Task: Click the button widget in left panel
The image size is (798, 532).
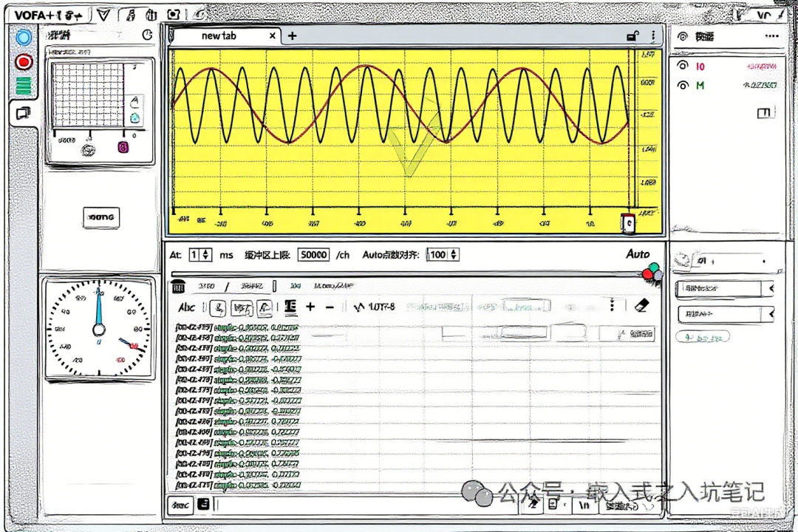Action: coord(101,217)
